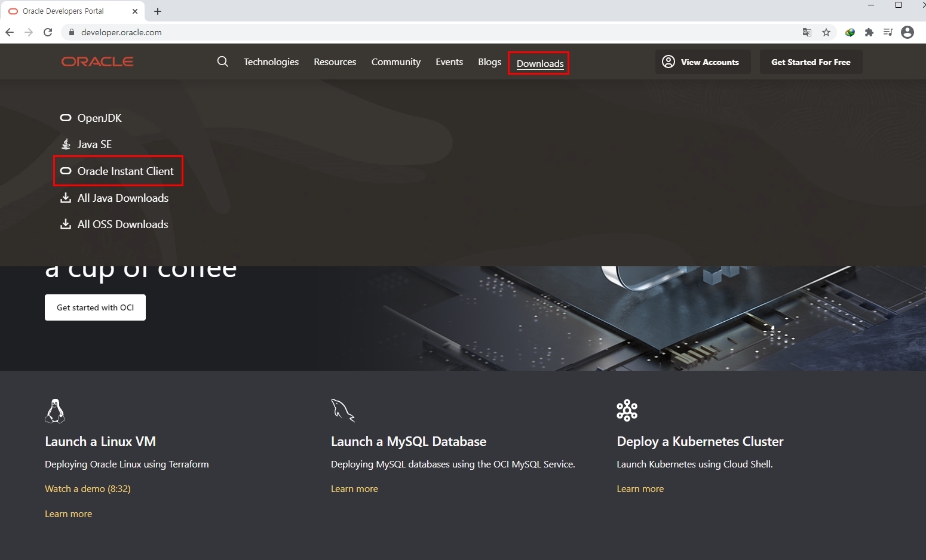Click Learn more under MySQL Database
This screenshot has width=926, height=560.
[x=354, y=489]
